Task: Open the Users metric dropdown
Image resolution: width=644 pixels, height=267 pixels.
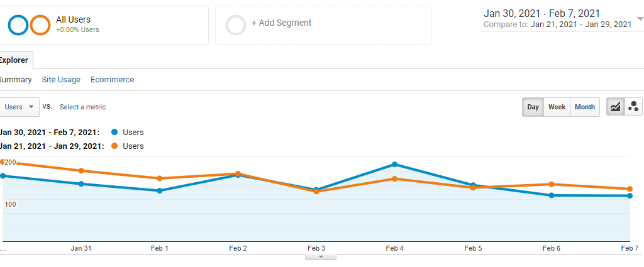Action: pos(19,107)
